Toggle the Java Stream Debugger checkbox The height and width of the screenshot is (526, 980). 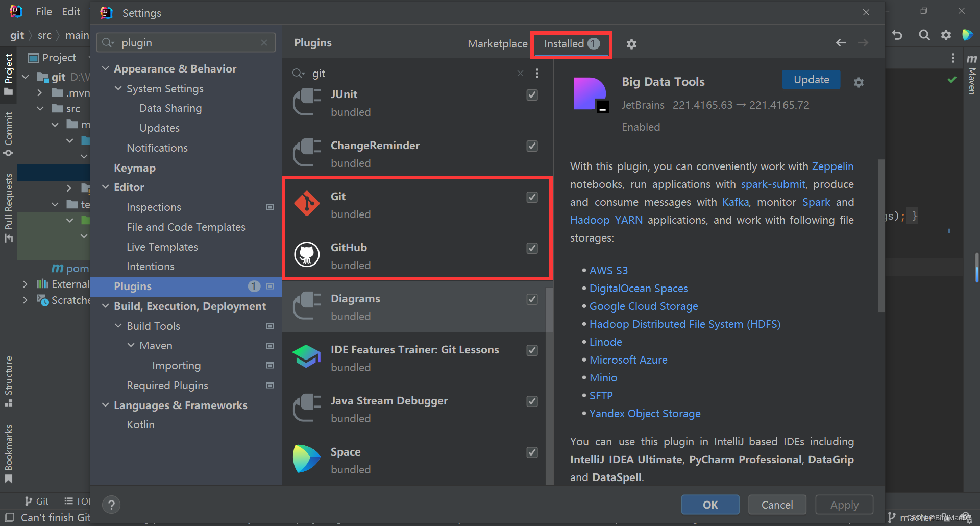532,401
